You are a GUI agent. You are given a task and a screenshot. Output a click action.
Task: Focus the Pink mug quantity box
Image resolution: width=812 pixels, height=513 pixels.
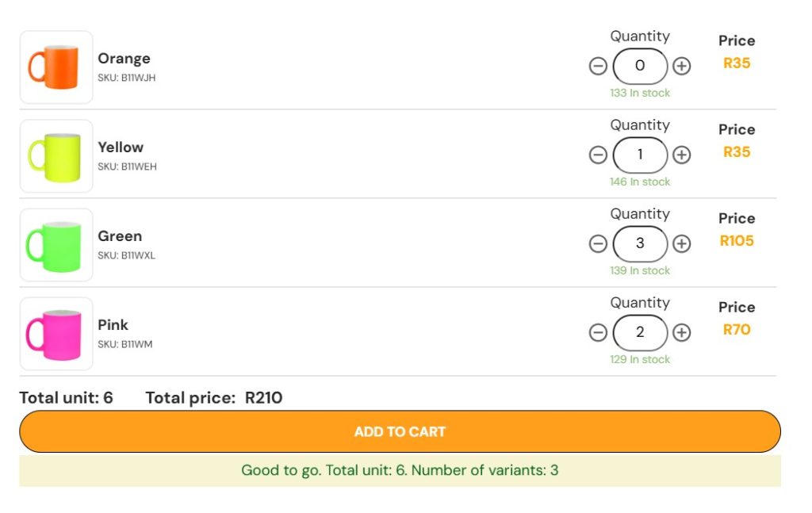[640, 332]
